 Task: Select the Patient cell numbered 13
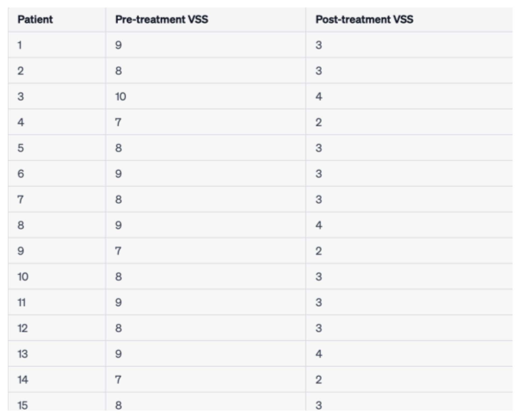click(x=23, y=354)
